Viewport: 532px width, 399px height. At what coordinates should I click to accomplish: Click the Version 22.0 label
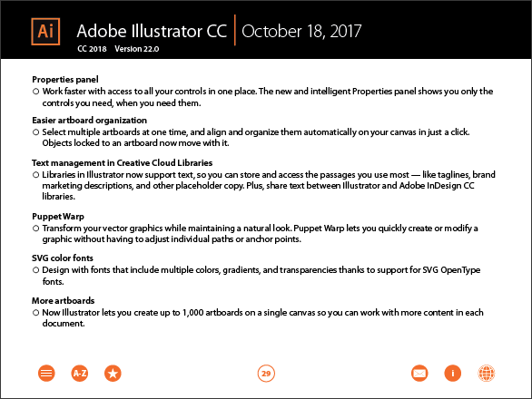137,49
